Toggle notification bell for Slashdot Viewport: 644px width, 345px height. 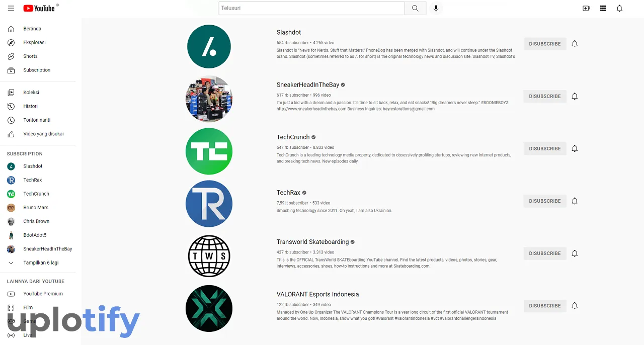575,44
